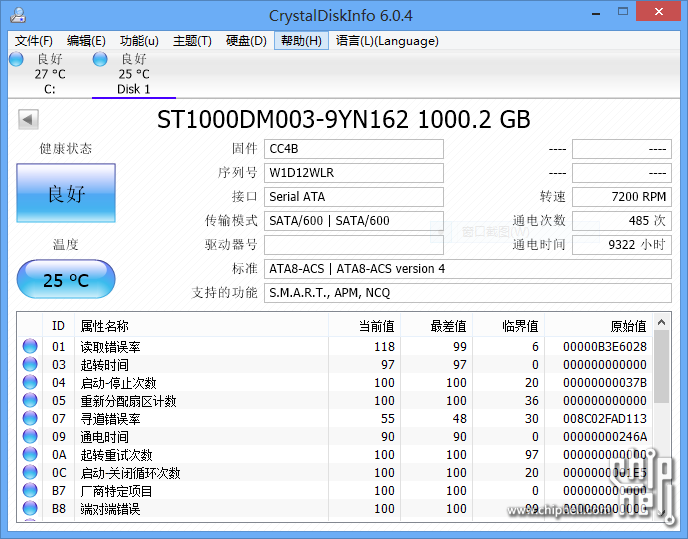Open the 硬盘(D) menu
688x539 pixels.
click(x=246, y=41)
